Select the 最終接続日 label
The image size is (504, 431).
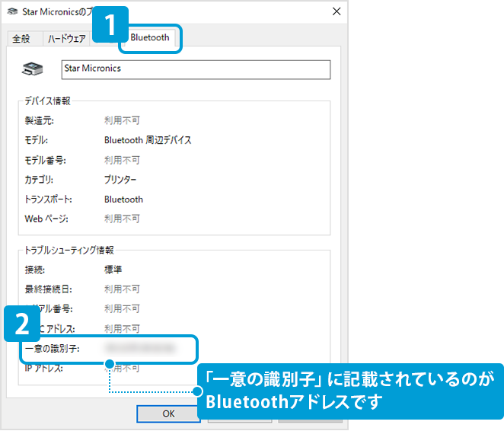48,289
